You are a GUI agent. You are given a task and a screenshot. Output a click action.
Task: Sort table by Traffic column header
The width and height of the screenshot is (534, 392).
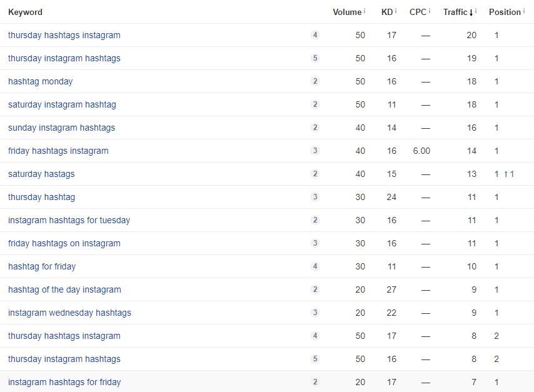tap(456, 12)
